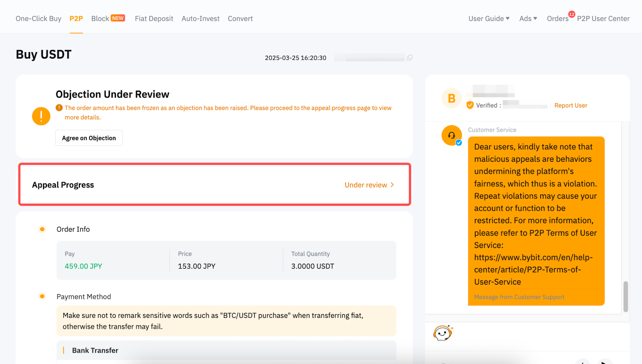Click the orange verified shield badge
This screenshot has height=364, width=642.
pyautogui.click(x=470, y=105)
